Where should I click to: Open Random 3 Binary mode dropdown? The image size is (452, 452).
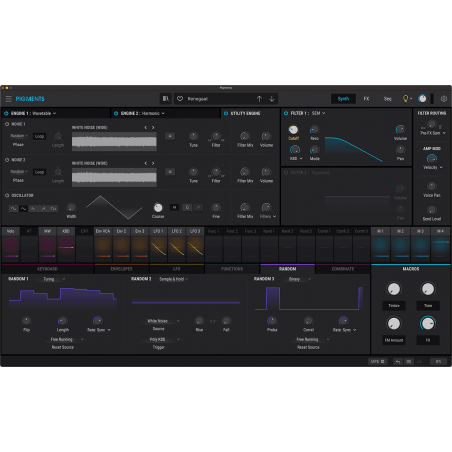coord(300,279)
